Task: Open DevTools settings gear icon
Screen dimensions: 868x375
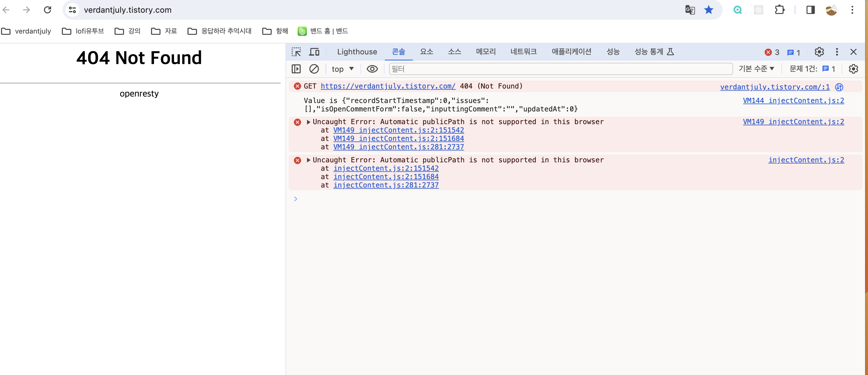Action: (x=819, y=52)
